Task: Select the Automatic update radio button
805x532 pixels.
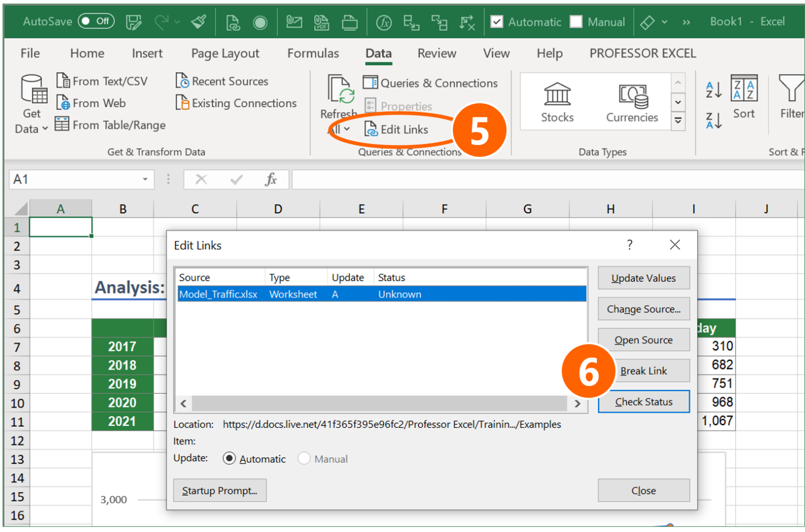Action: click(x=229, y=458)
